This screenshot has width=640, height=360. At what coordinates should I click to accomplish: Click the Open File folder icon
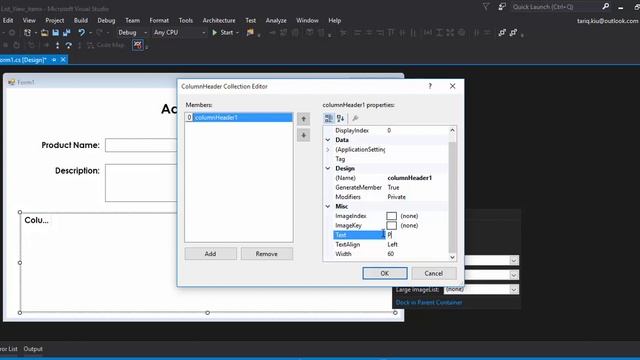coord(44,33)
